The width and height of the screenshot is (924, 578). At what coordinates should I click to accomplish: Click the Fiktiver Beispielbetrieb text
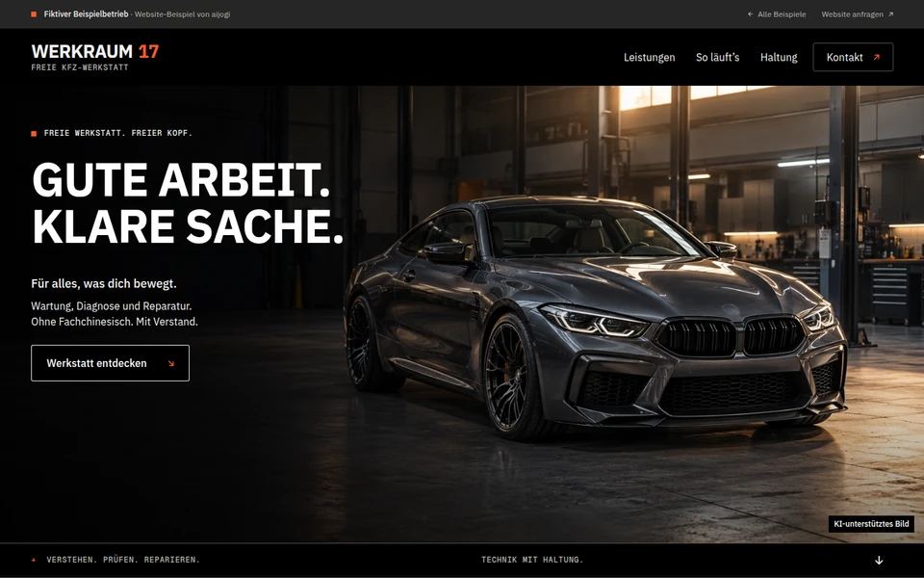[86, 14]
